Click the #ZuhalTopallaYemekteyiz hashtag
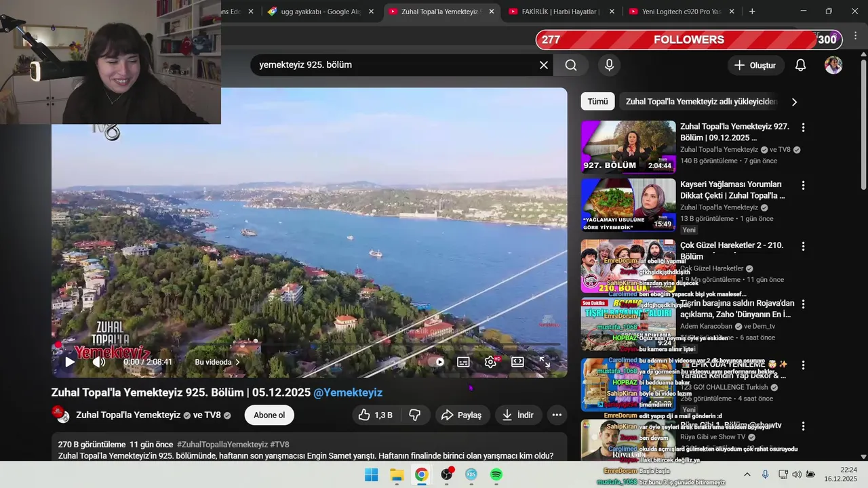Viewport: 868px width, 488px height. [222, 445]
